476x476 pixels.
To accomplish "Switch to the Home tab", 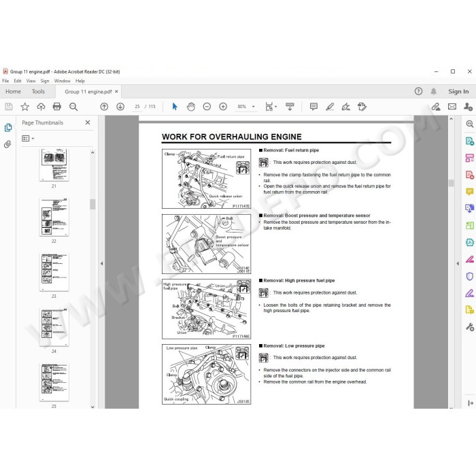I will click(13, 91).
